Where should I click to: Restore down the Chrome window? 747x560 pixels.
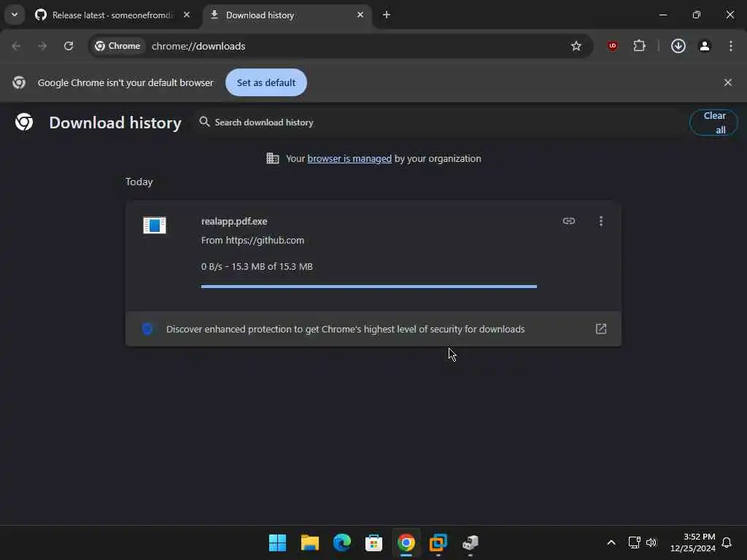tap(697, 15)
